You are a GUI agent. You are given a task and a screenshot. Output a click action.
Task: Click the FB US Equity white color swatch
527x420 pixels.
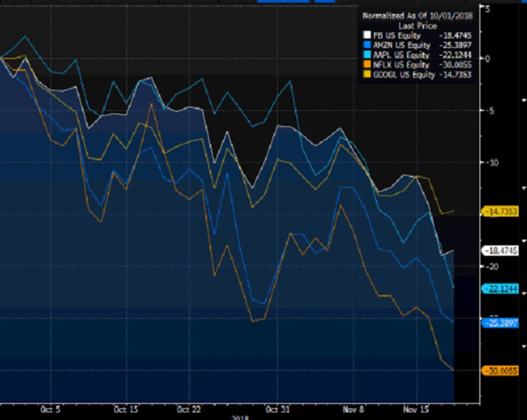coord(367,36)
